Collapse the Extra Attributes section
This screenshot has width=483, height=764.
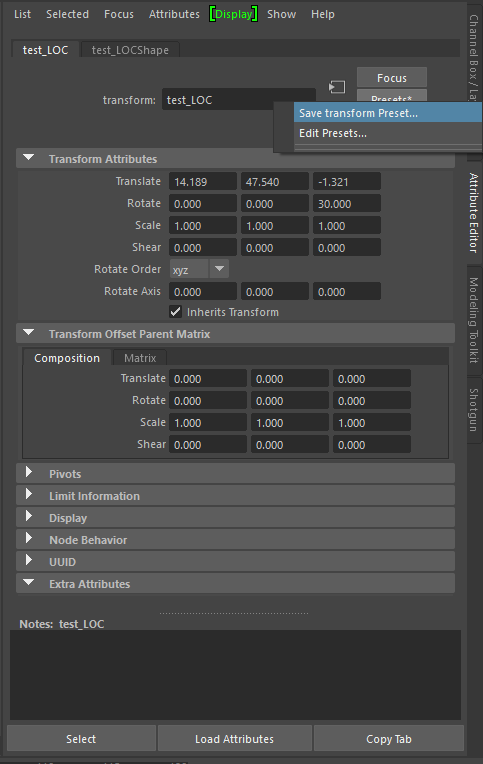[29, 583]
